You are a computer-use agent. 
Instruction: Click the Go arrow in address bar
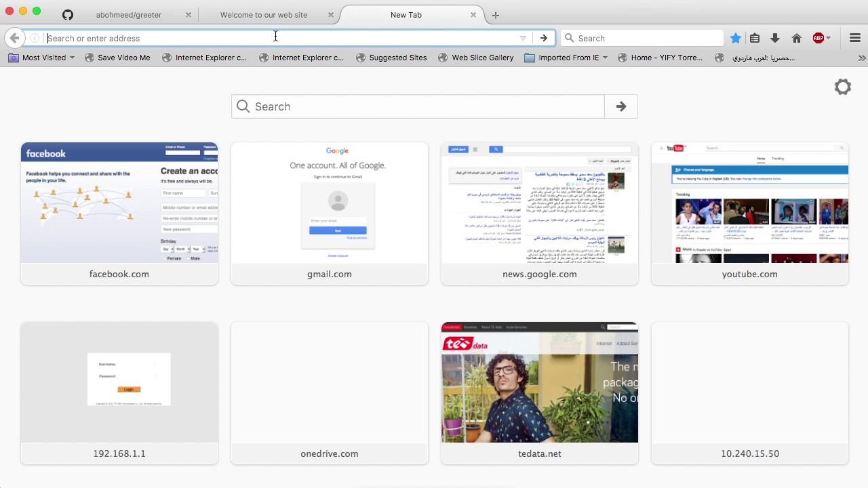[544, 38]
